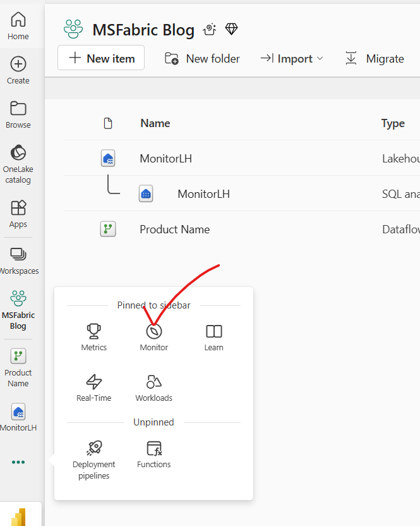This screenshot has width=420, height=526.
Task: Go to Home in the sidebar
Action: pyautogui.click(x=18, y=26)
